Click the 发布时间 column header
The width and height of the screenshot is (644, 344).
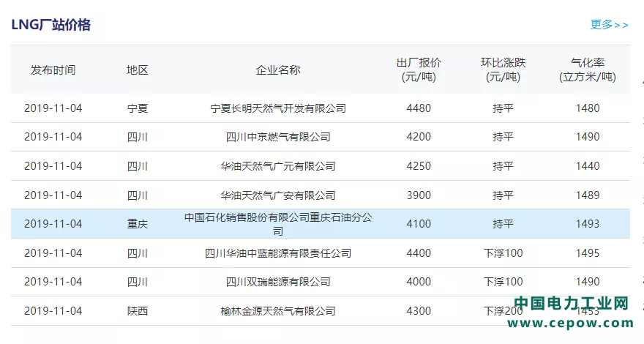[x=53, y=70]
